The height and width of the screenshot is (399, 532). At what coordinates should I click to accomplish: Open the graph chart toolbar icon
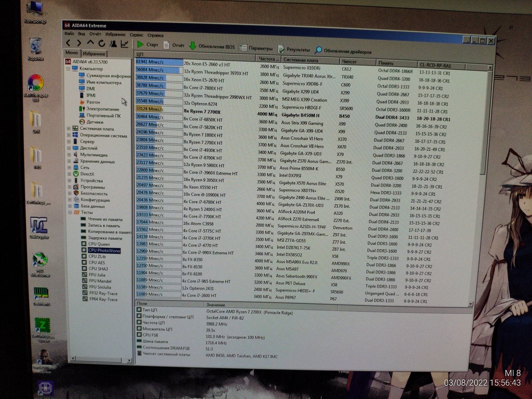[x=125, y=44]
